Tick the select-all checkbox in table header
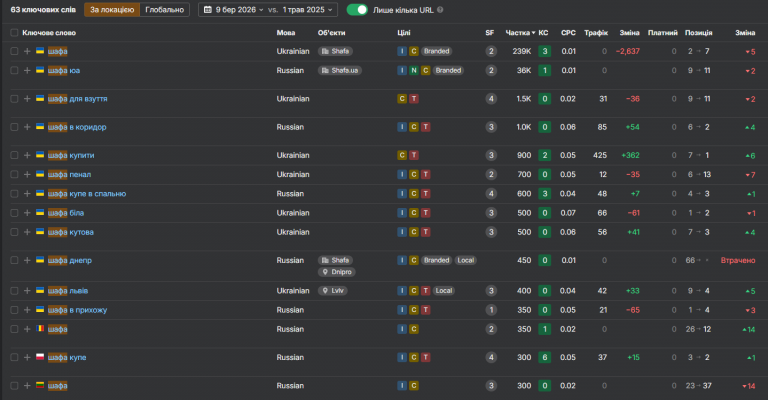 tap(13, 33)
